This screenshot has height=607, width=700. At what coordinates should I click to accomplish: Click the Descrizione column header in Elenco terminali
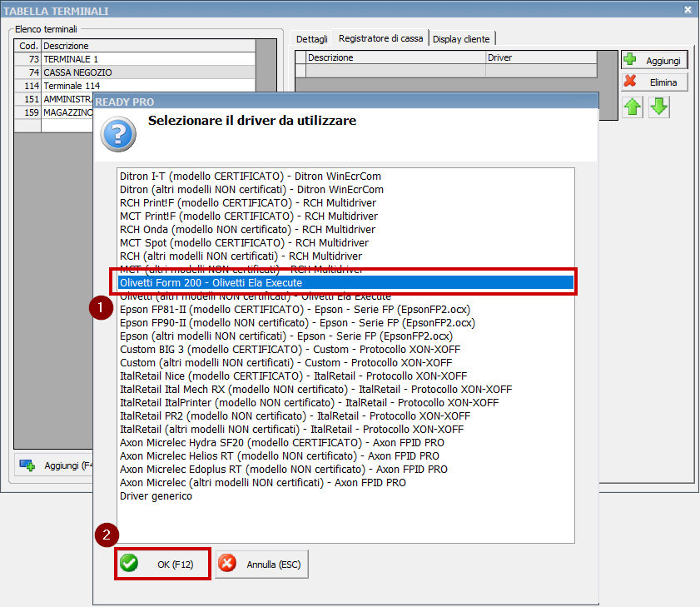point(148,46)
